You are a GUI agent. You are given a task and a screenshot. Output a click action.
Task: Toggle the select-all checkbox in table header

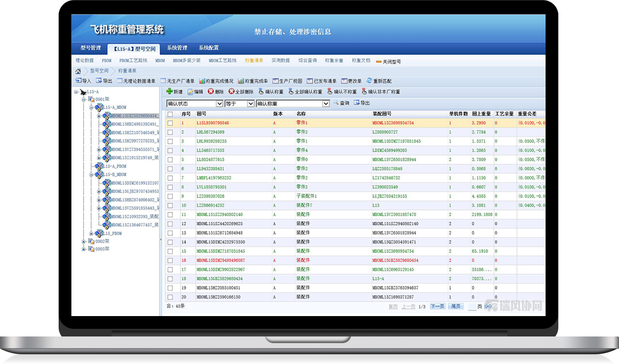(x=170, y=114)
